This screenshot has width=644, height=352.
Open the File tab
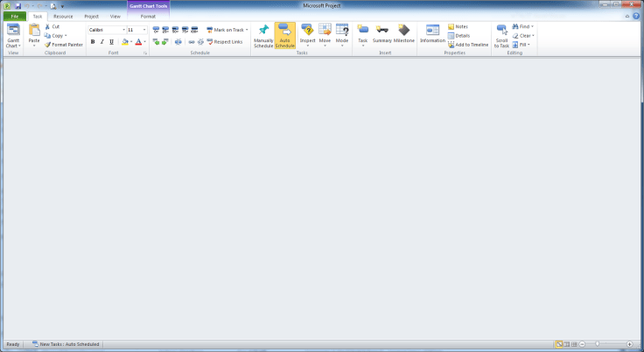[15, 17]
